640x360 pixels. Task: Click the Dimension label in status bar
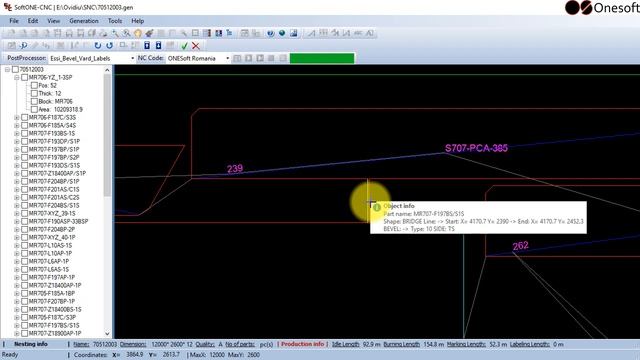(133, 344)
